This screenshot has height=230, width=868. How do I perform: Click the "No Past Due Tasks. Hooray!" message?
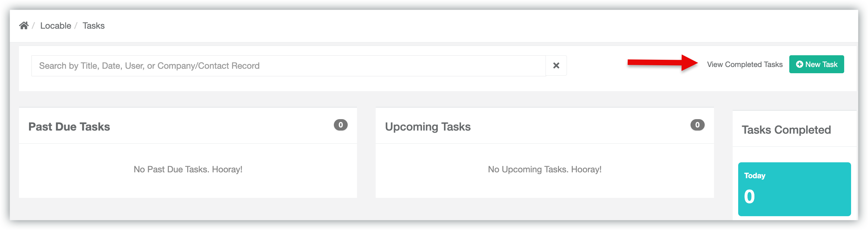[x=188, y=169]
